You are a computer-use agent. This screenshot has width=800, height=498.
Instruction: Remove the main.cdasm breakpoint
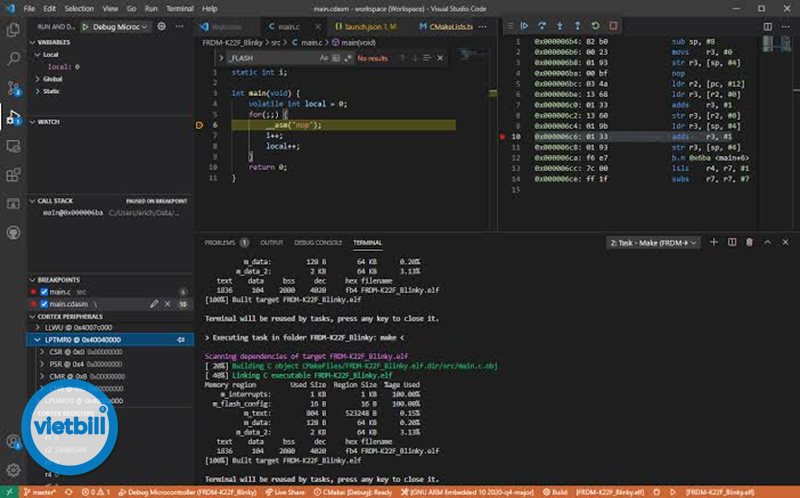click(x=167, y=304)
